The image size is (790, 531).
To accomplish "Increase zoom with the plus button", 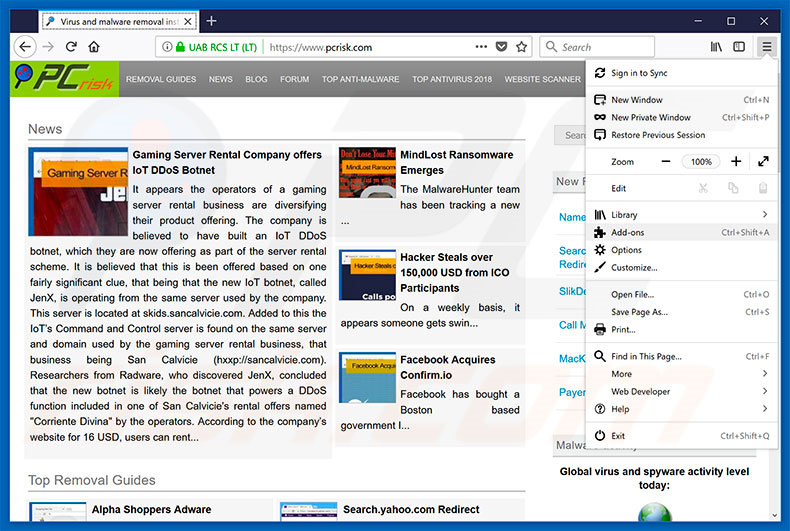I will coord(736,161).
